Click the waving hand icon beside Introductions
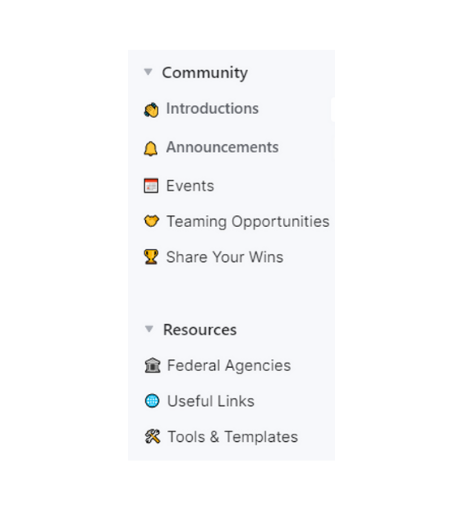Viewport: 460px width, 525px height. (151, 110)
